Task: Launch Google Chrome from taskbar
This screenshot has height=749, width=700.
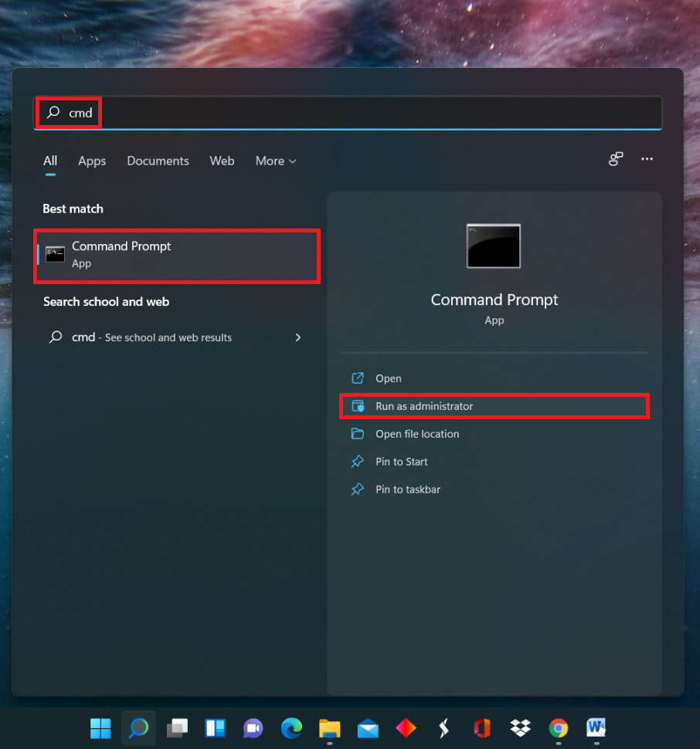Action: pyautogui.click(x=559, y=728)
